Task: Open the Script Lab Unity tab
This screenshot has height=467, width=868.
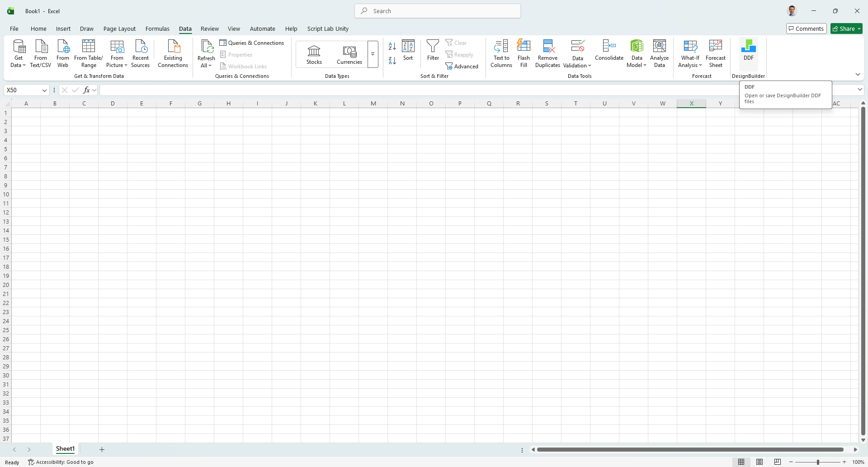Action: 328,29
